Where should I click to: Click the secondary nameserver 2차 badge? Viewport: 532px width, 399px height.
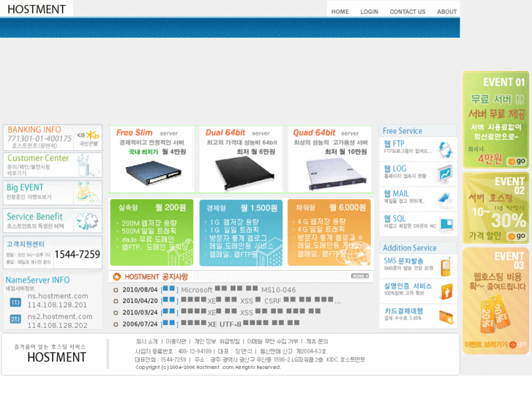[x=15, y=319]
